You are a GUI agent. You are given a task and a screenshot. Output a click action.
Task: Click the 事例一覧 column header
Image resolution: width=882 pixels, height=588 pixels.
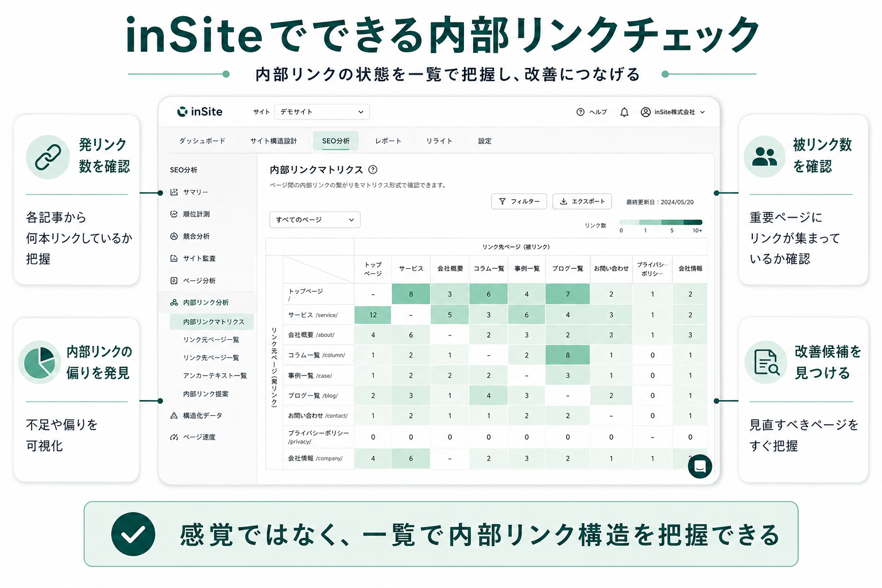(527, 268)
